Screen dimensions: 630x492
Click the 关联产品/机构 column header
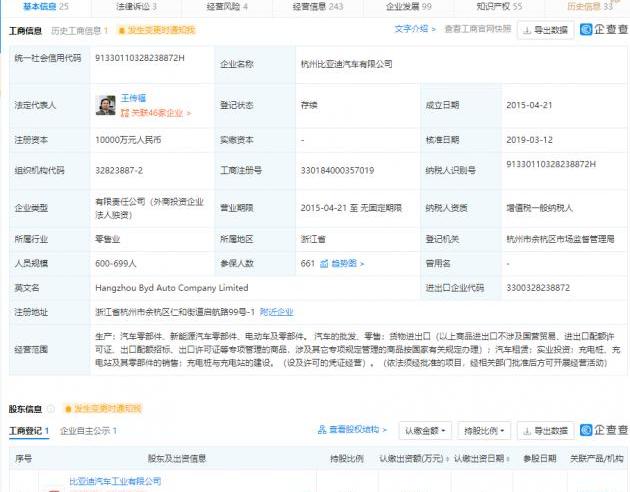597,459
